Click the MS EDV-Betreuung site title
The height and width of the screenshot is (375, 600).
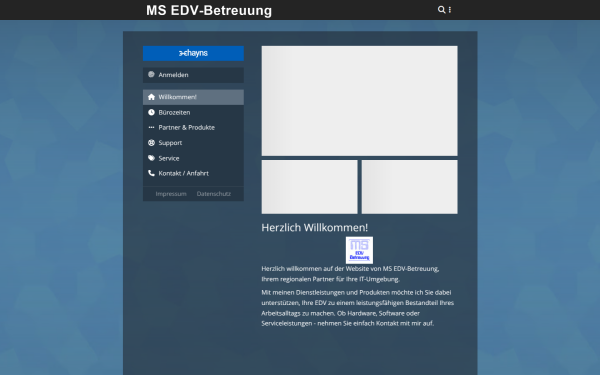click(209, 10)
